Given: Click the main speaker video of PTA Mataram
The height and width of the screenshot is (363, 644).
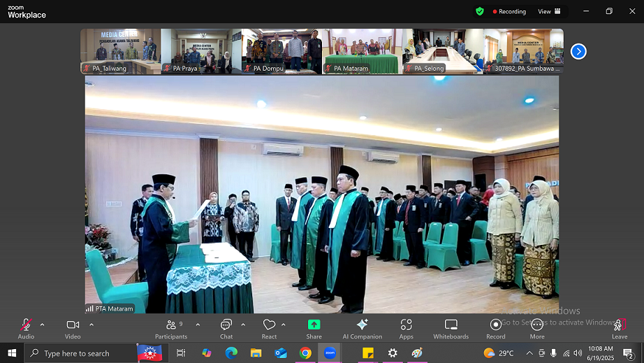Looking at the screenshot, I should coord(322,194).
